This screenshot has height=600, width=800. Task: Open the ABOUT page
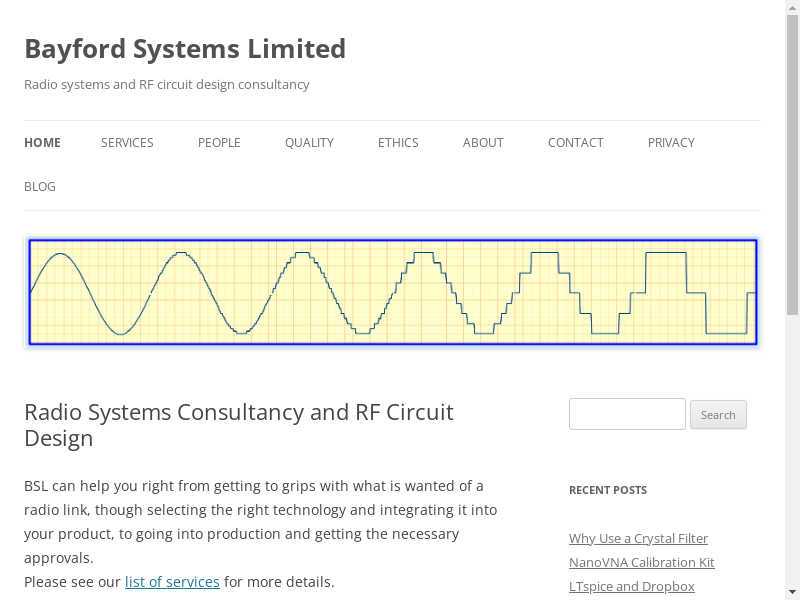click(x=483, y=142)
